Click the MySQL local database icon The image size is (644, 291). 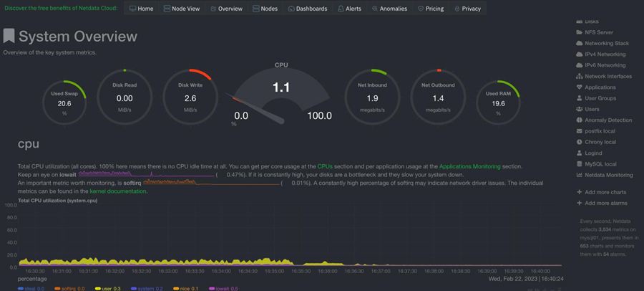[x=579, y=164]
